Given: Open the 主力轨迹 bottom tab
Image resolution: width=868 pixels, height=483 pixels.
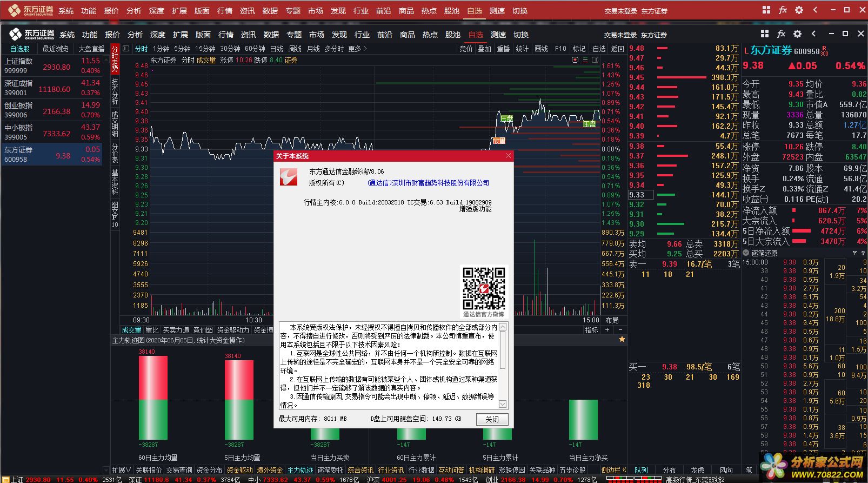Looking at the screenshot, I should point(300,470).
